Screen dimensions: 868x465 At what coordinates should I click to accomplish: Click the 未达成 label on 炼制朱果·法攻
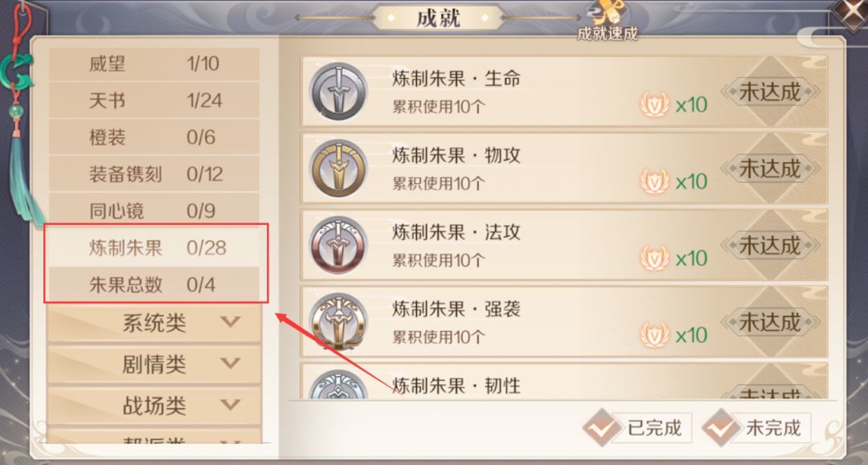(771, 246)
